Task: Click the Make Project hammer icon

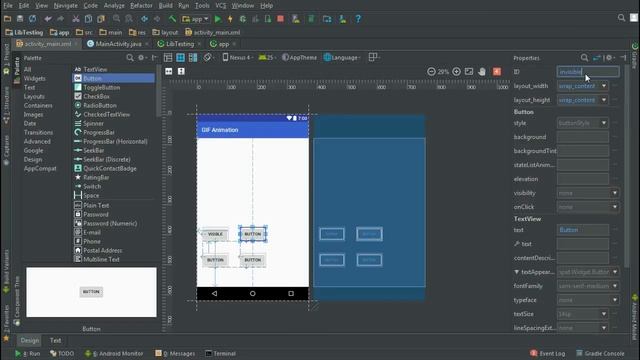Action: (x=172, y=19)
